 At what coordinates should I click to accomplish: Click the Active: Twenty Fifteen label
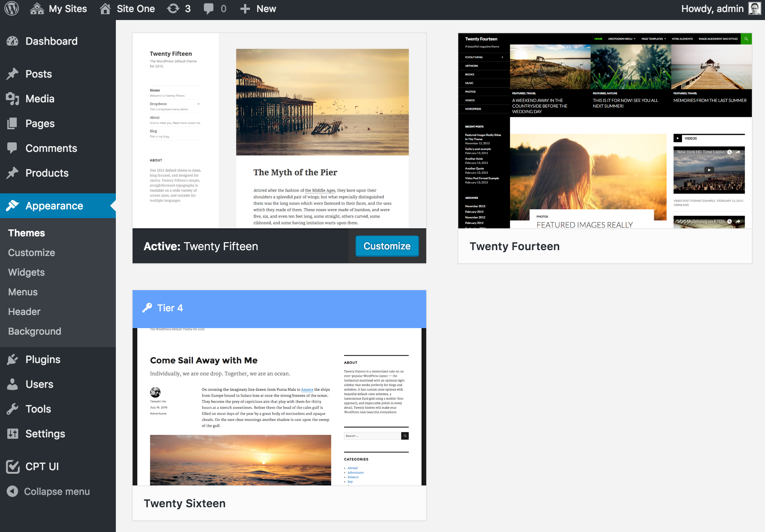(x=201, y=247)
